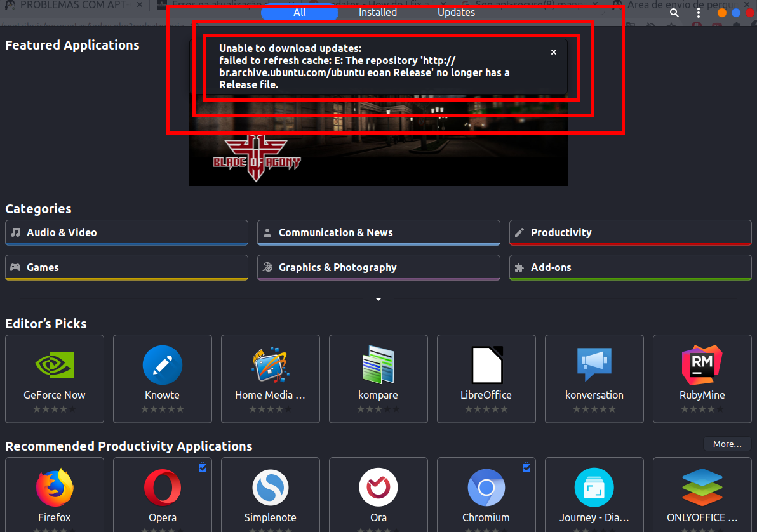Open the Productivity category
The image size is (757, 532).
(631, 233)
